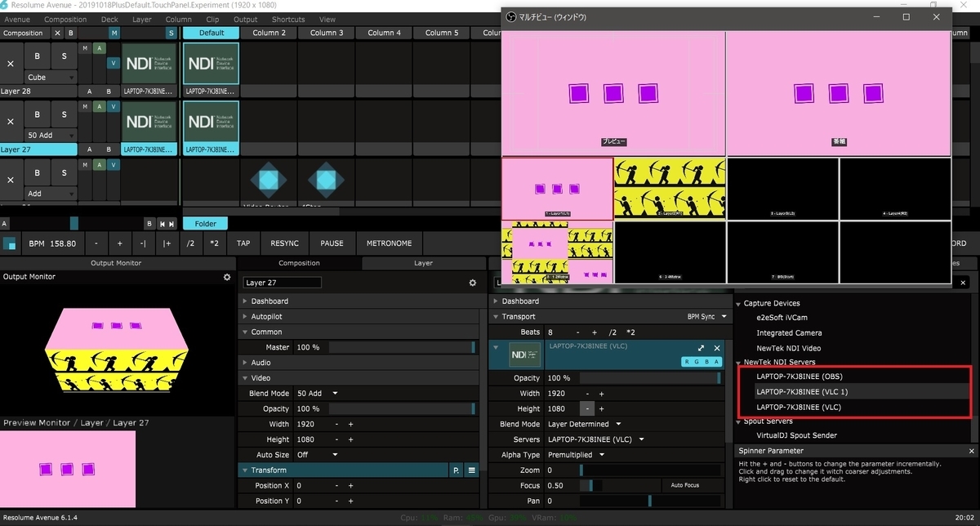
Task: Close the Spinner Parameter help panel
Action: [972, 451]
